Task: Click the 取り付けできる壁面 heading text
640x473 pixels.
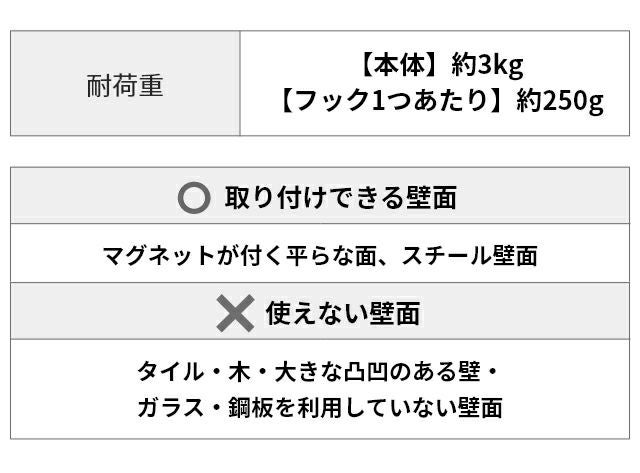Action: [x=340, y=197]
